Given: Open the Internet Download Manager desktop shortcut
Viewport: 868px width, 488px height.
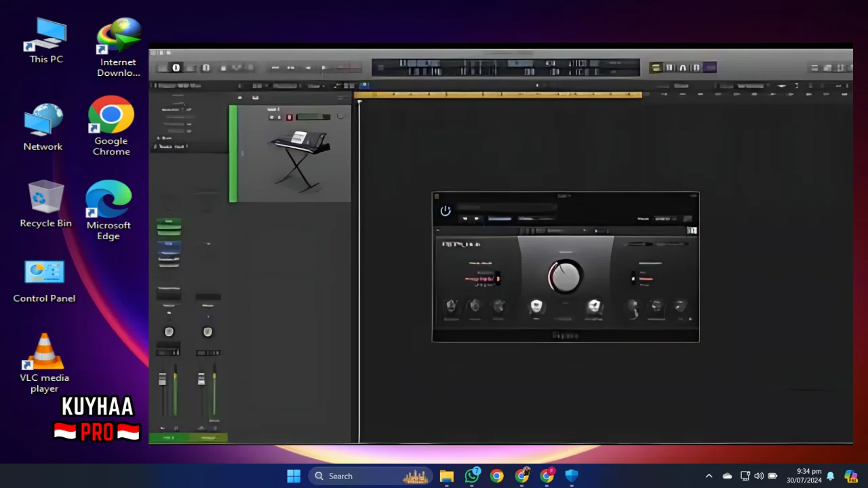Looking at the screenshot, I should 119,47.
